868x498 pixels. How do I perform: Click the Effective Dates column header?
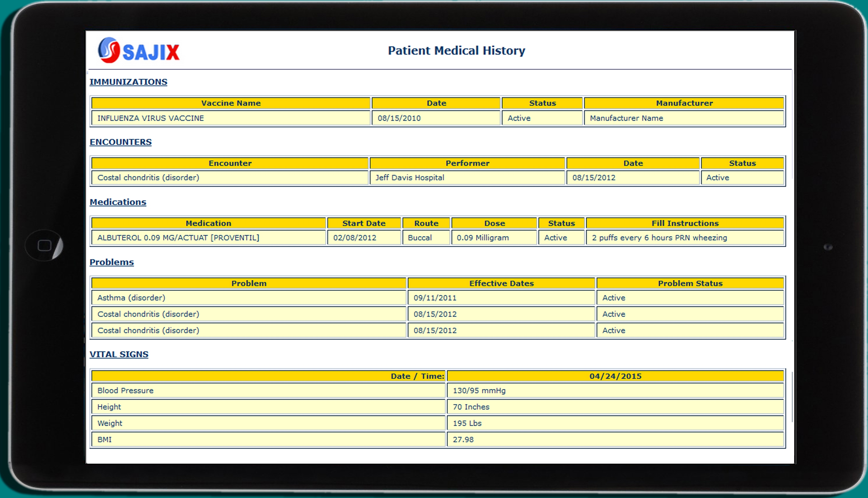pyautogui.click(x=501, y=283)
